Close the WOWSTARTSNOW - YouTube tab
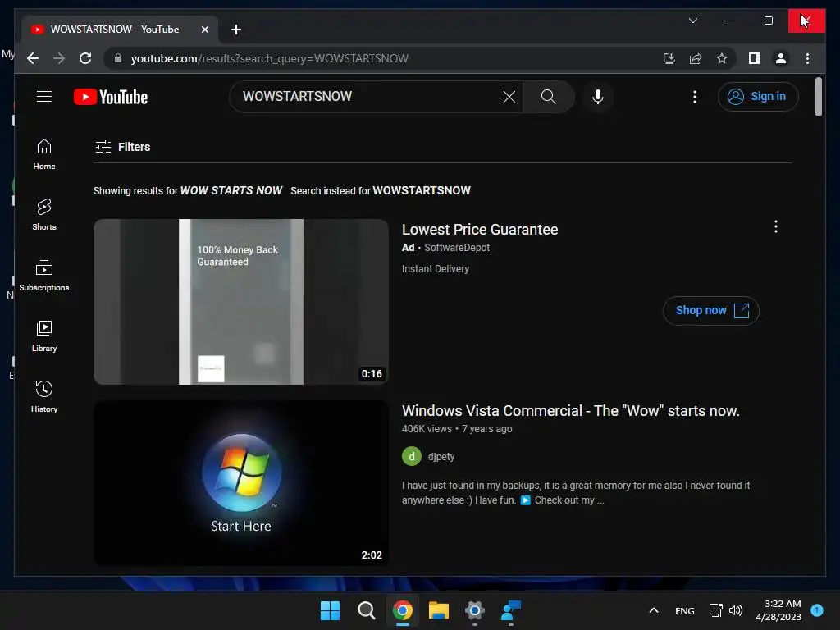The width and height of the screenshot is (840, 630). point(204,30)
